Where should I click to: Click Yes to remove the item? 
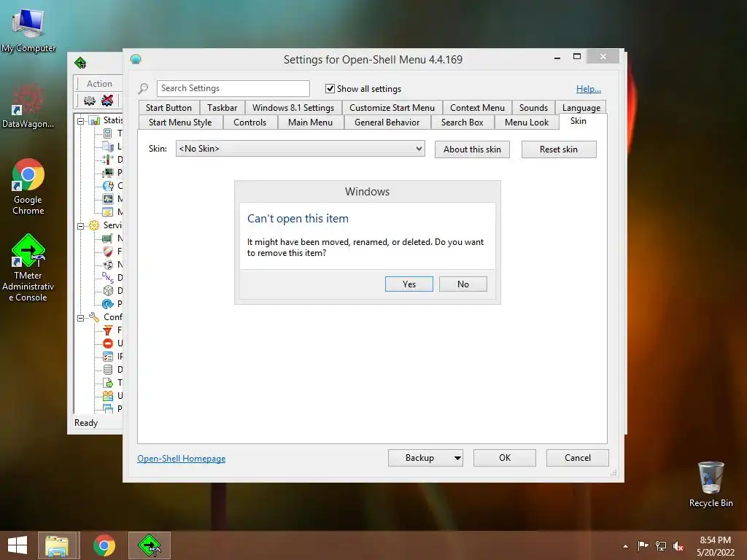tap(409, 284)
